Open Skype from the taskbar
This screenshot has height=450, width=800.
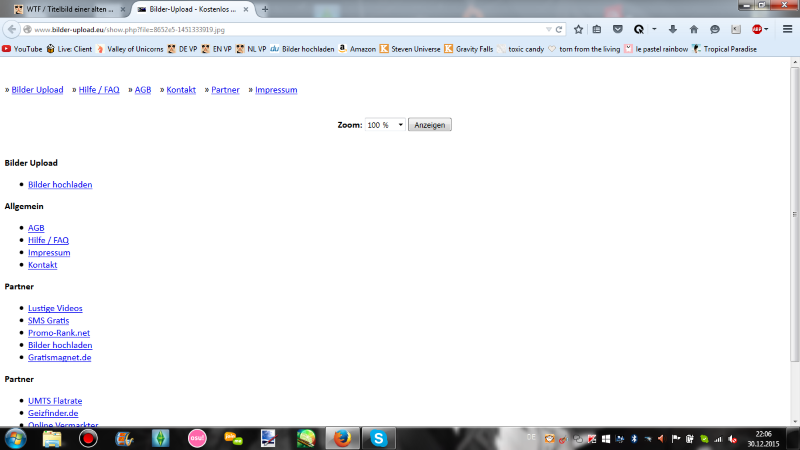point(378,437)
